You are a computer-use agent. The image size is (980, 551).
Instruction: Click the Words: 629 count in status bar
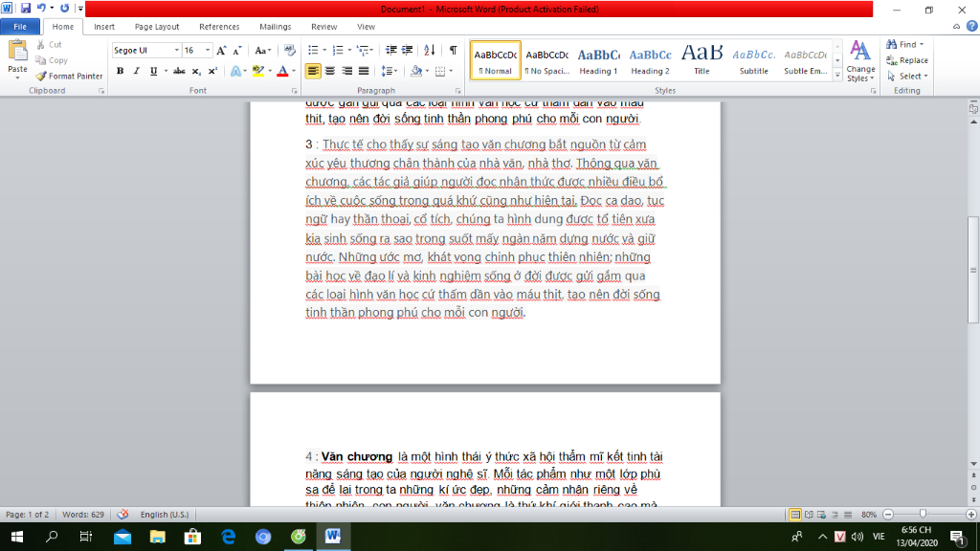(x=83, y=515)
